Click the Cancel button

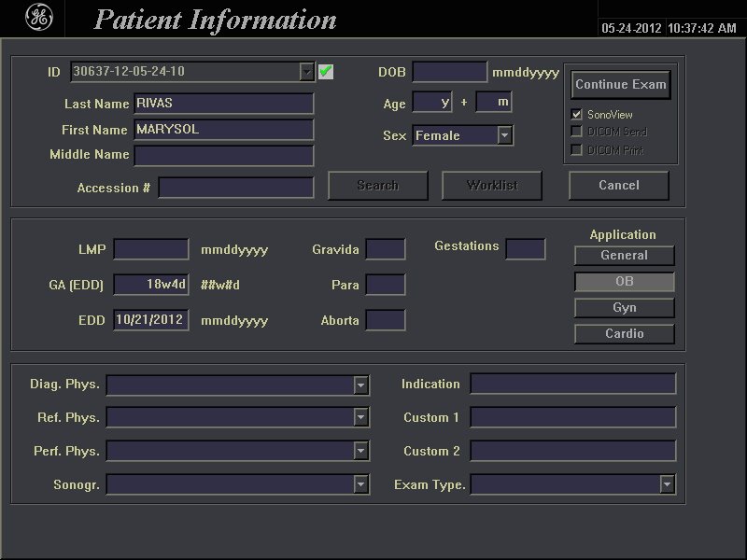[x=618, y=185]
